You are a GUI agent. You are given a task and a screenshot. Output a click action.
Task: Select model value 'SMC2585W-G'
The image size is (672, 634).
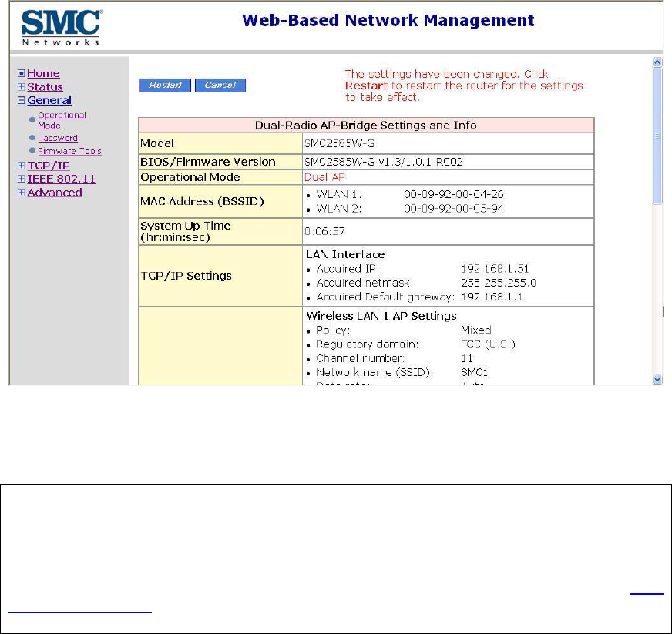click(x=339, y=143)
